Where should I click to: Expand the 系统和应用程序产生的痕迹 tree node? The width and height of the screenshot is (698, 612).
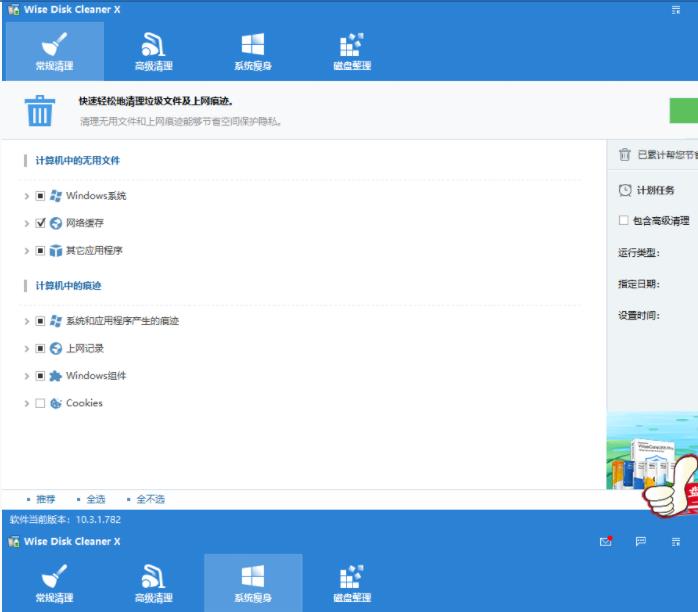(x=27, y=321)
